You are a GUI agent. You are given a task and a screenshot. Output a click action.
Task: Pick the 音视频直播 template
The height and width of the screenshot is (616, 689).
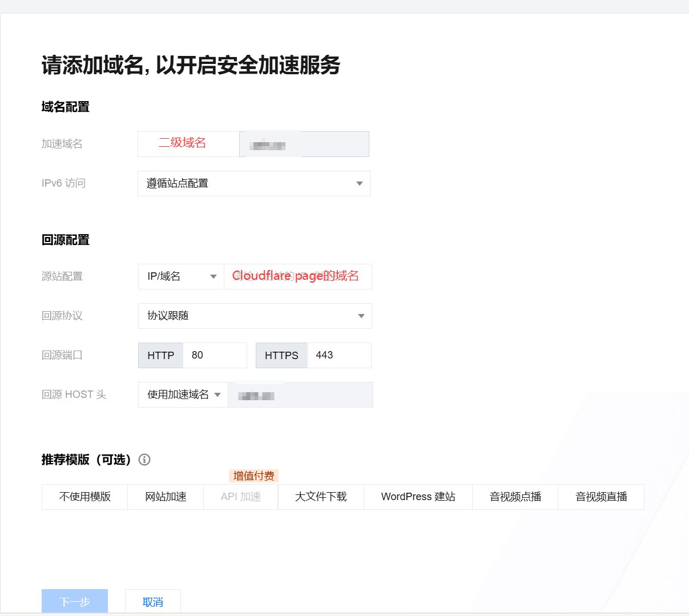[x=601, y=497]
